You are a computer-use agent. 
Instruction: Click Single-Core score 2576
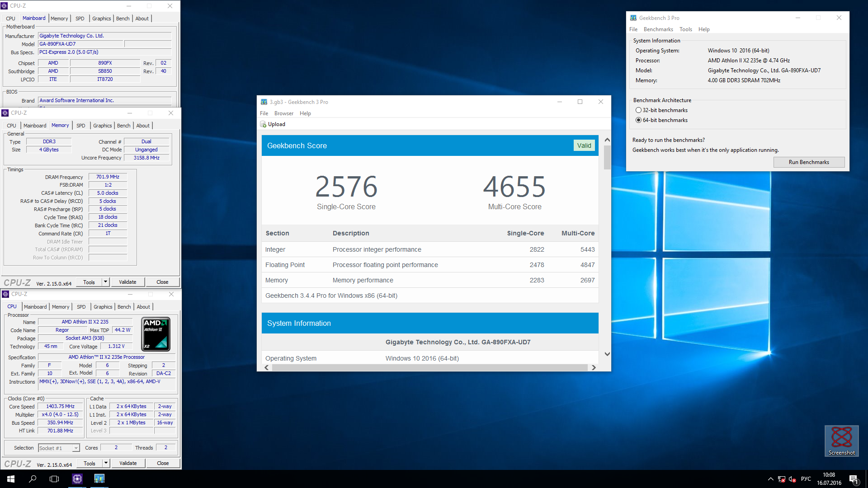click(346, 187)
